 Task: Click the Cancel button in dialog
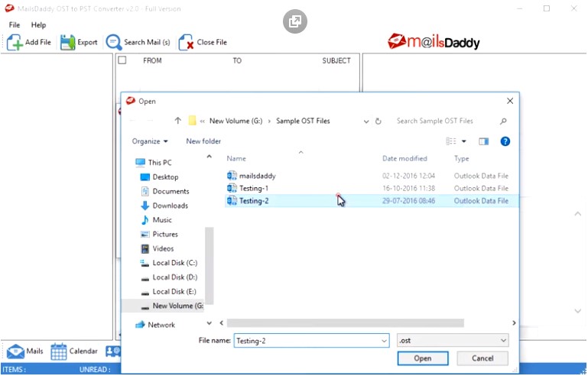pos(482,358)
